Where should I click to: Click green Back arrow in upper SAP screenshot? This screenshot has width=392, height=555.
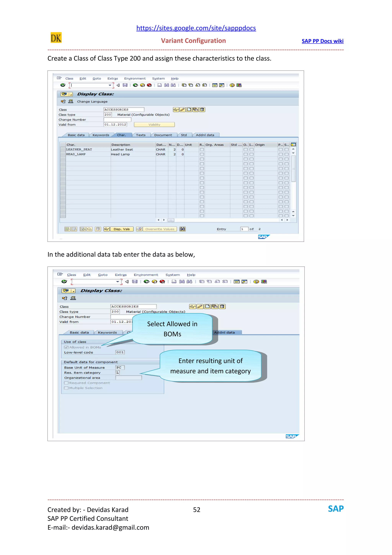[135, 85]
